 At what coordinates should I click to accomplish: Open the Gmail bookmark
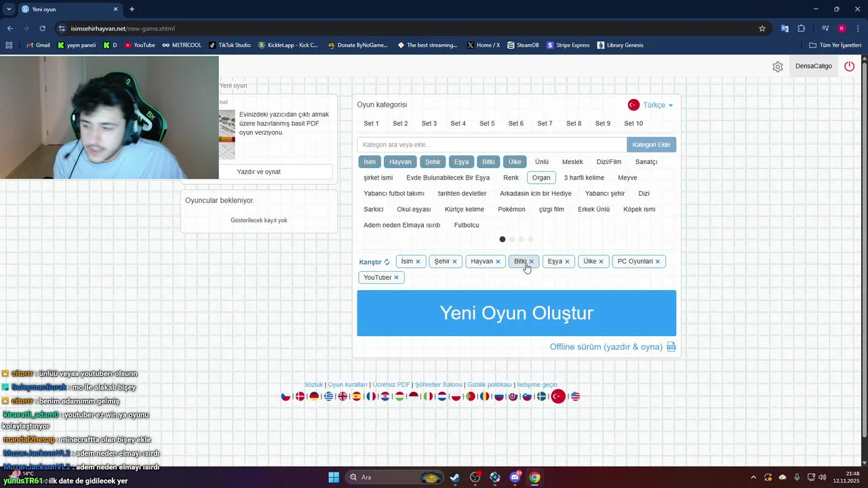[x=38, y=45]
